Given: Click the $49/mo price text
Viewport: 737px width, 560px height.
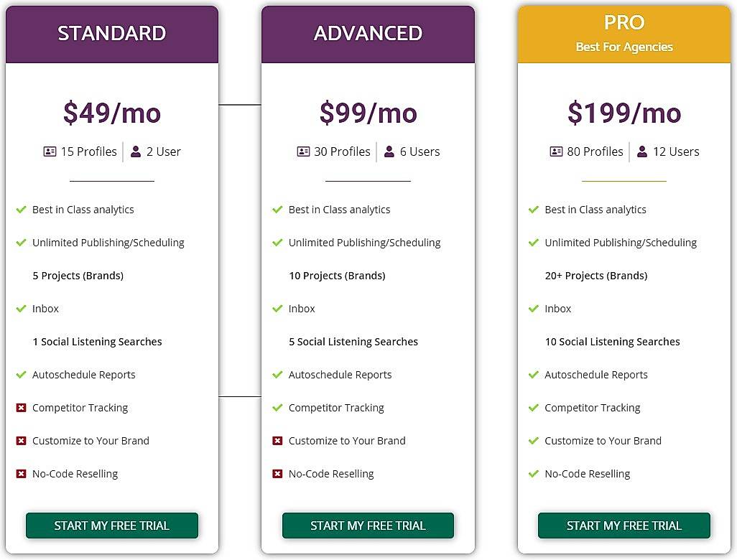Looking at the screenshot, I should tap(111, 113).
